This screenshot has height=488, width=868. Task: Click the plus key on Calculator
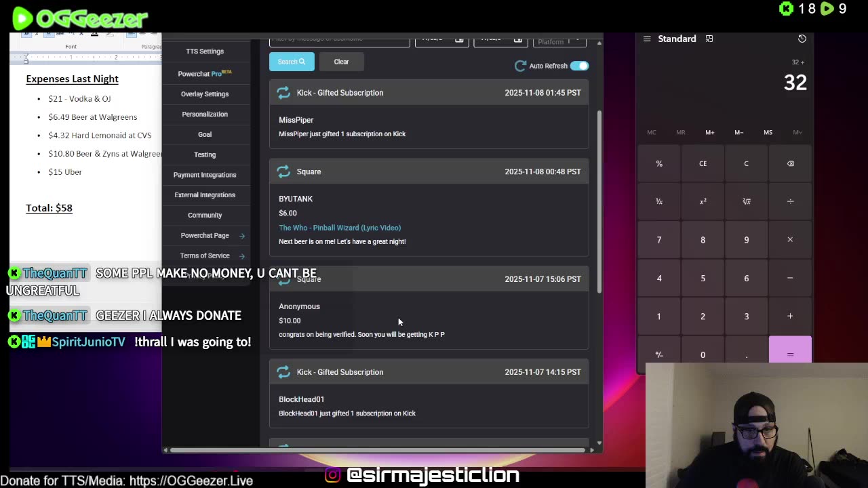coord(790,316)
